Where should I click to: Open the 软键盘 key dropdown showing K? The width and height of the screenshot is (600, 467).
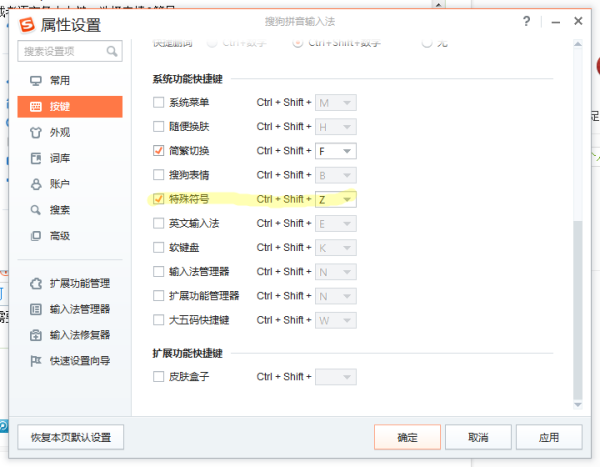point(336,248)
